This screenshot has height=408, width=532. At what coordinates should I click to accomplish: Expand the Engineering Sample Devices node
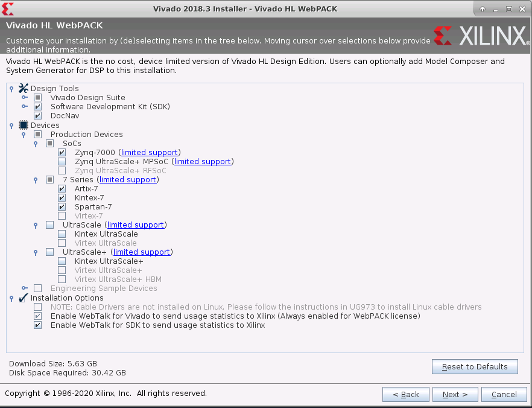(24, 288)
